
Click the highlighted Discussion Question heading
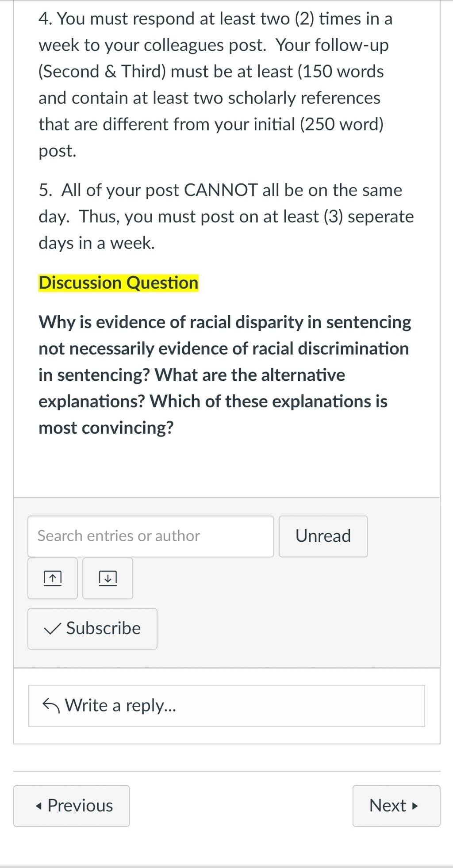click(x=119, y=283)
